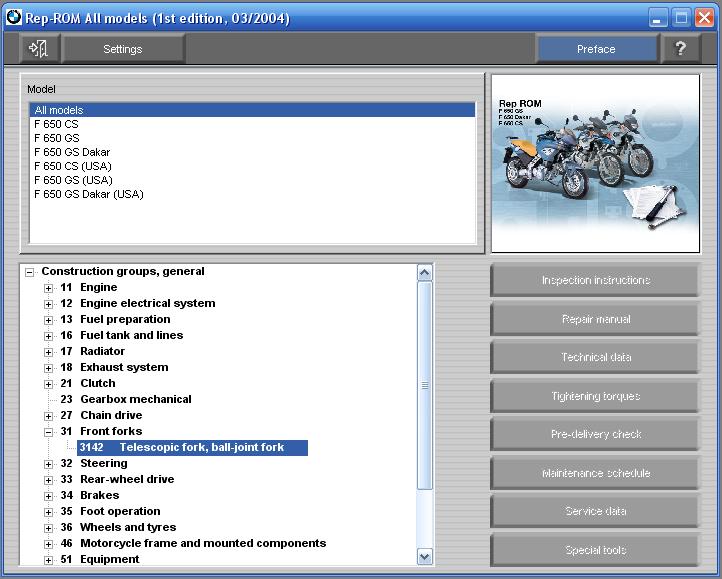Select F 650 GS Dakar model

tap(72, 152)
